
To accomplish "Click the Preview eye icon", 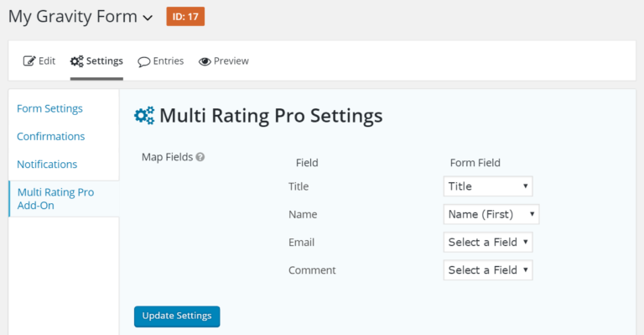I will pyautogui.click(x=205, y=61).
